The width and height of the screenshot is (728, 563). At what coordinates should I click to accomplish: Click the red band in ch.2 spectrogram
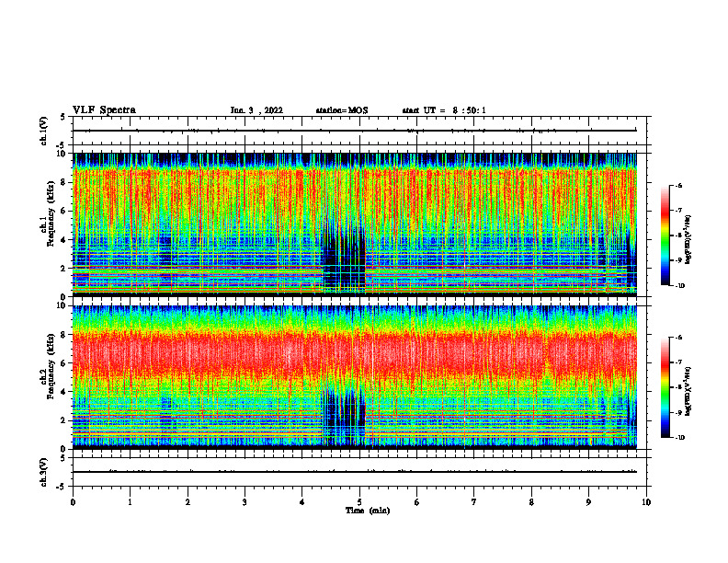pos(355,355)
